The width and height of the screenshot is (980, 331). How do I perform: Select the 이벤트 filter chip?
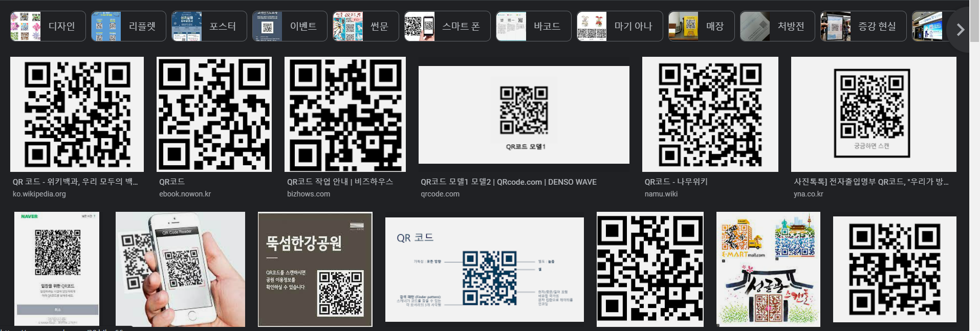[x=290, y=26]
